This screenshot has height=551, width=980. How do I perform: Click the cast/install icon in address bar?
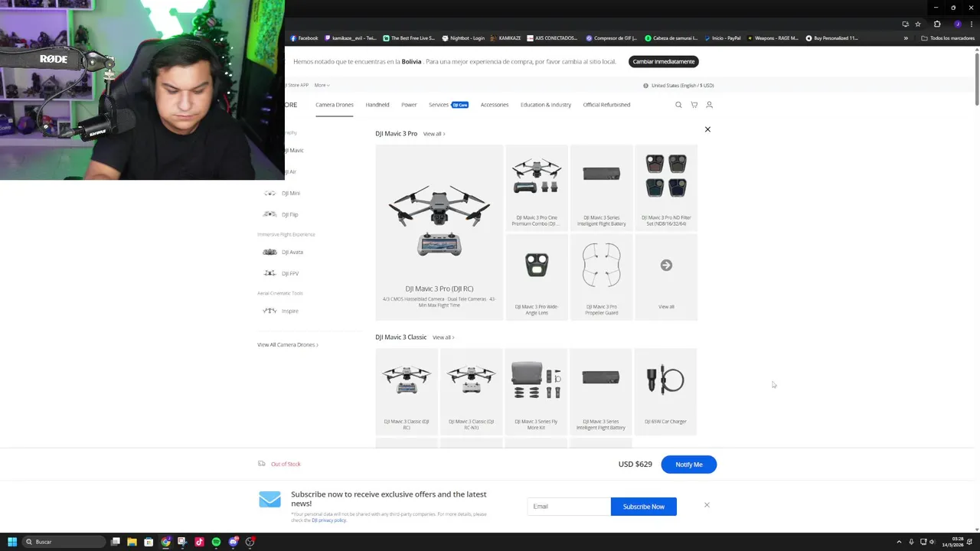906,24
